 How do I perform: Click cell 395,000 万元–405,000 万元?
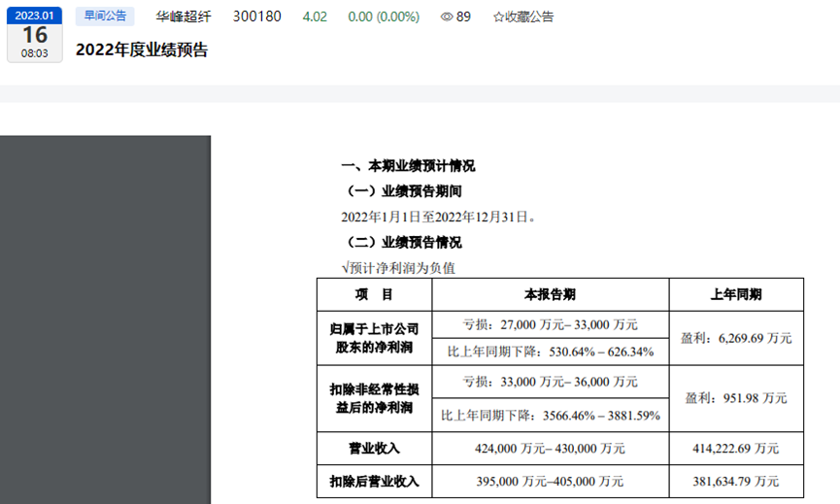[551, 482]
